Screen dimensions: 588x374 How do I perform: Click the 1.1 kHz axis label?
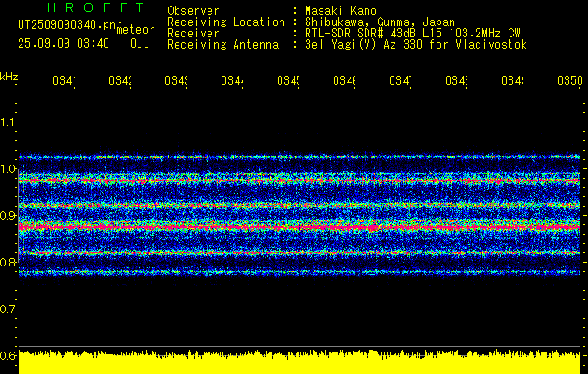pyautogui.click(x=7, y=122)
